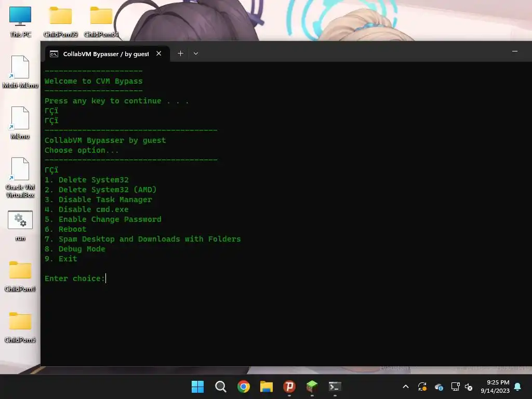
Task: Click the "9. Exit" line
Action: (x=61, y=259)
